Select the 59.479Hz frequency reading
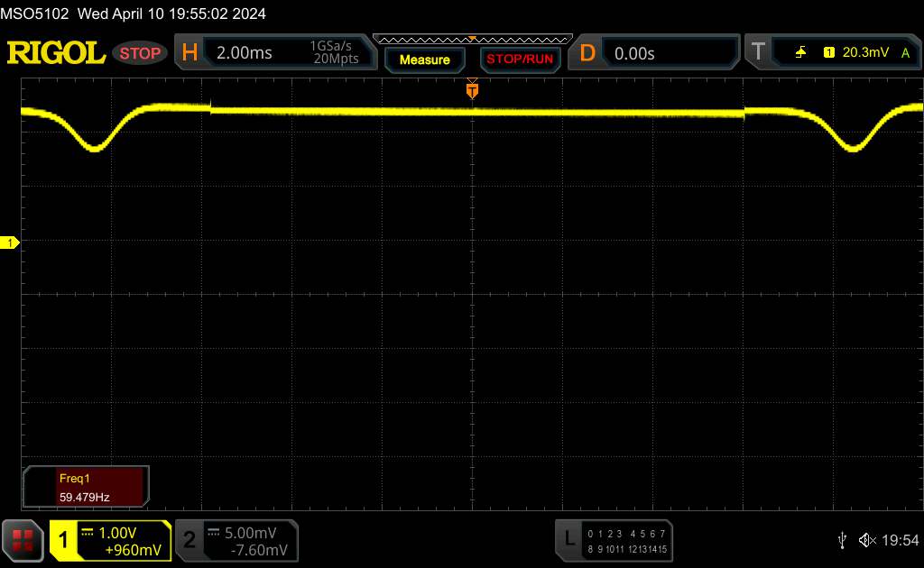This screenshot has width=924, height=568. 84,498
